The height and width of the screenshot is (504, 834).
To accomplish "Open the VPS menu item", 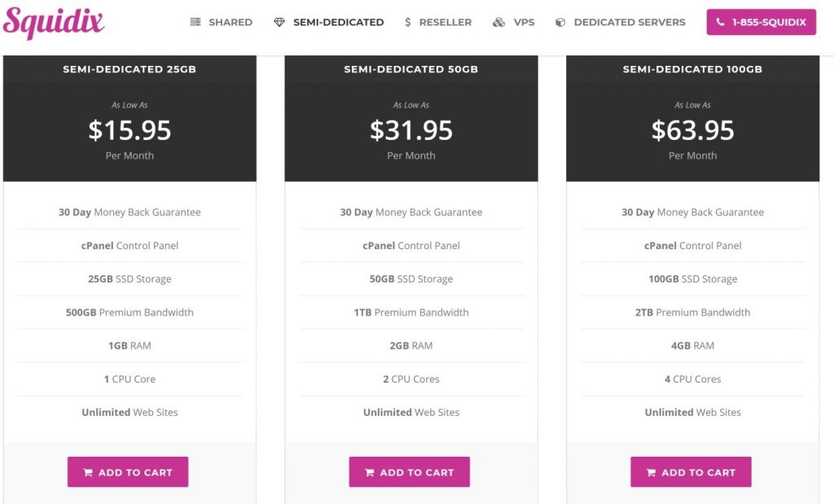I will [x=513, y=22].
